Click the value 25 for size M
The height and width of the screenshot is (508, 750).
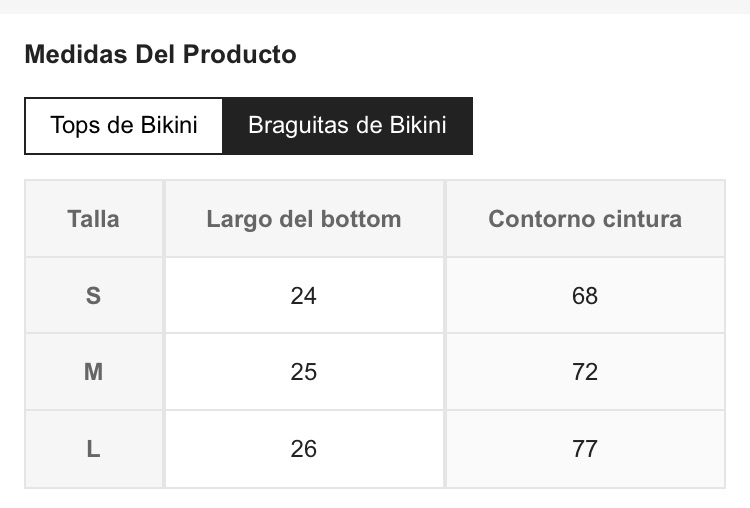(x=304, y=372)
